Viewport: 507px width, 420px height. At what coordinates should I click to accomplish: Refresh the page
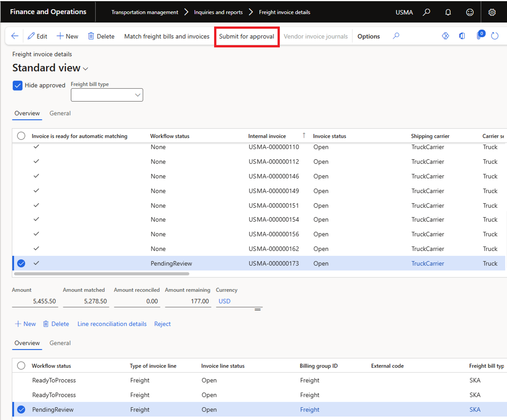pos(495,36)
